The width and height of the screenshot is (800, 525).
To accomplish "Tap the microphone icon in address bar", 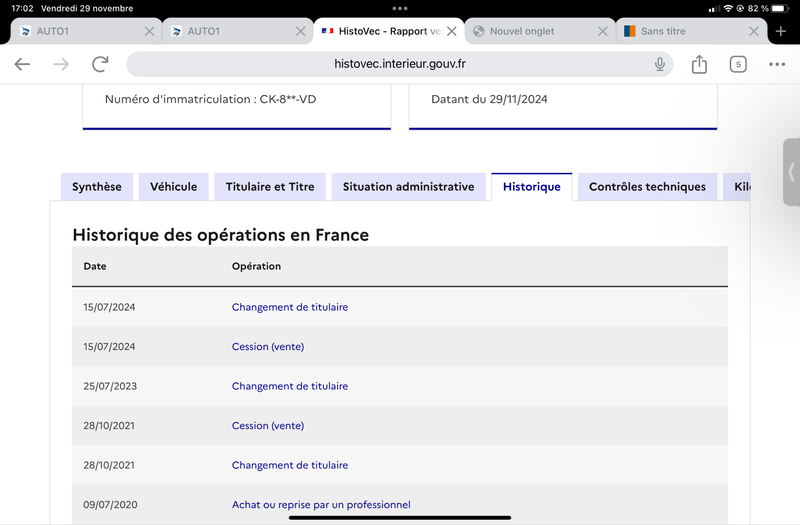I will (x=660, y=64).
